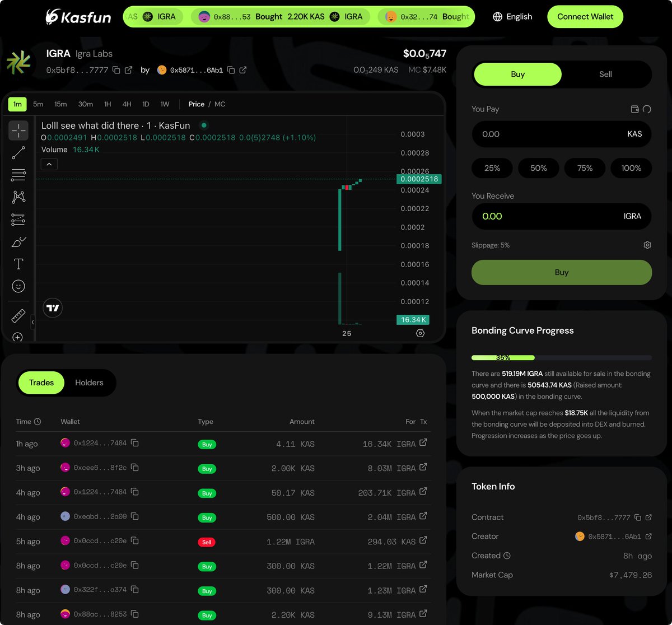Copy the token address 0x5bf8...7777 in the header
The height and width of the screenshot is (625, 672).
(x=116, y=70)
